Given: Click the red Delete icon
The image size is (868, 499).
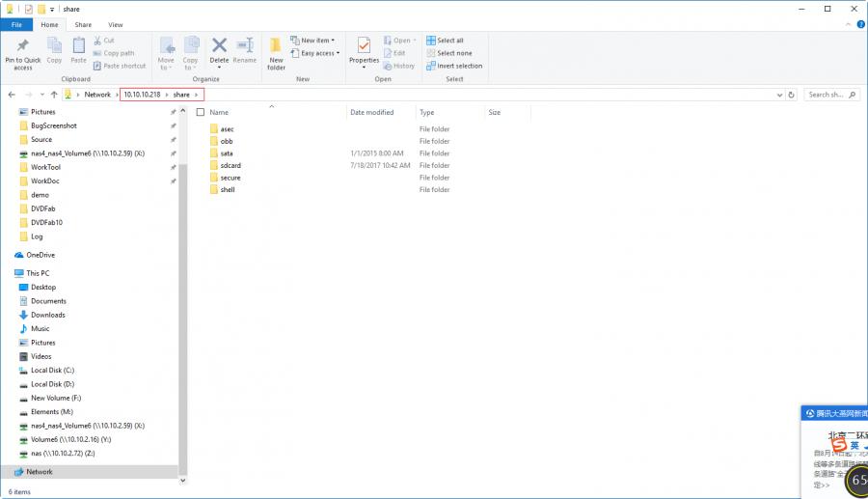Looking at the screenshot, I should (x=219, y=45).
